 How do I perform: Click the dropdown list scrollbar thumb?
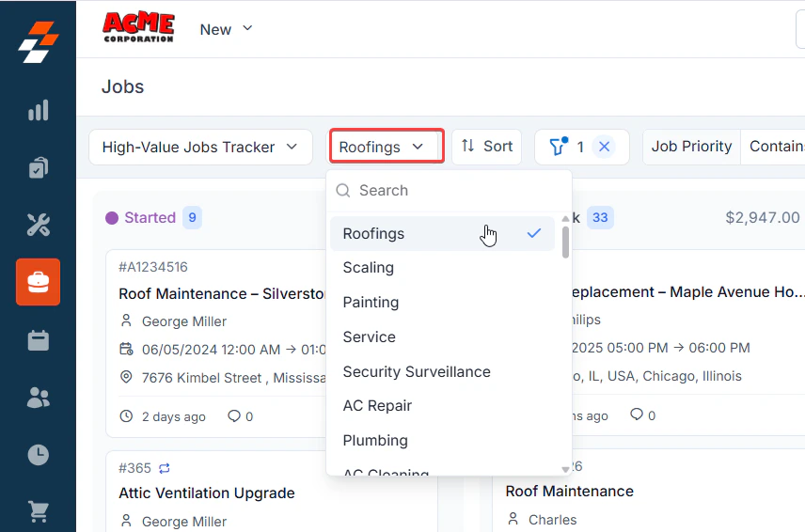click(565, 243)
